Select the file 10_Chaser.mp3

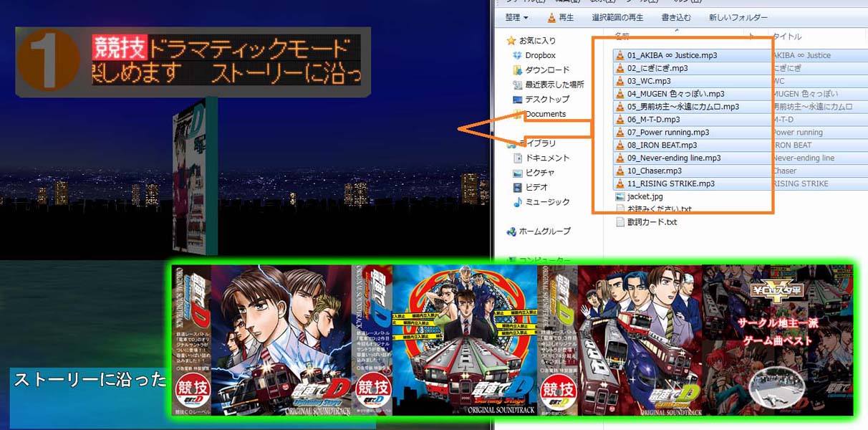click(x=655, y=171)
